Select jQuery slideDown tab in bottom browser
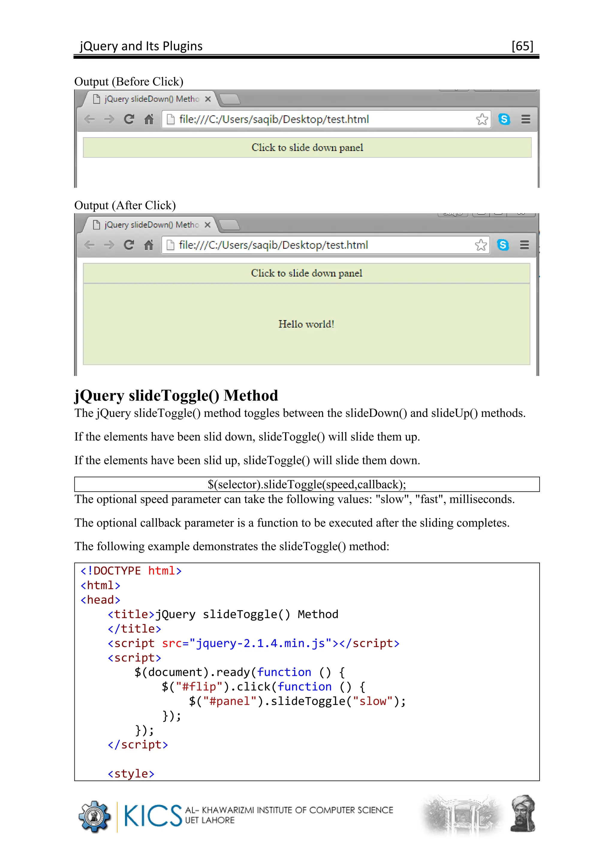This screenshot has width=614, height=868. [151, 225]
